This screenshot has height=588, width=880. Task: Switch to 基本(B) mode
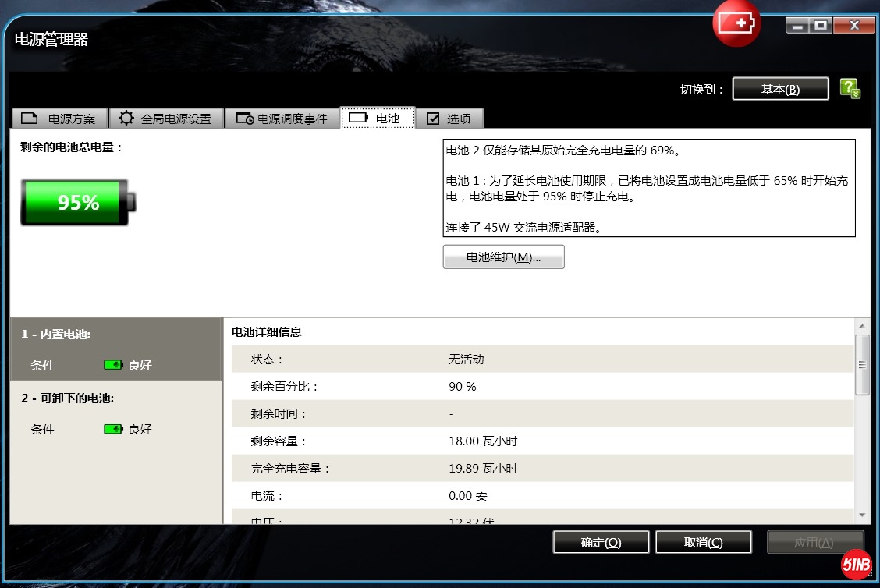tap(780, 89)
